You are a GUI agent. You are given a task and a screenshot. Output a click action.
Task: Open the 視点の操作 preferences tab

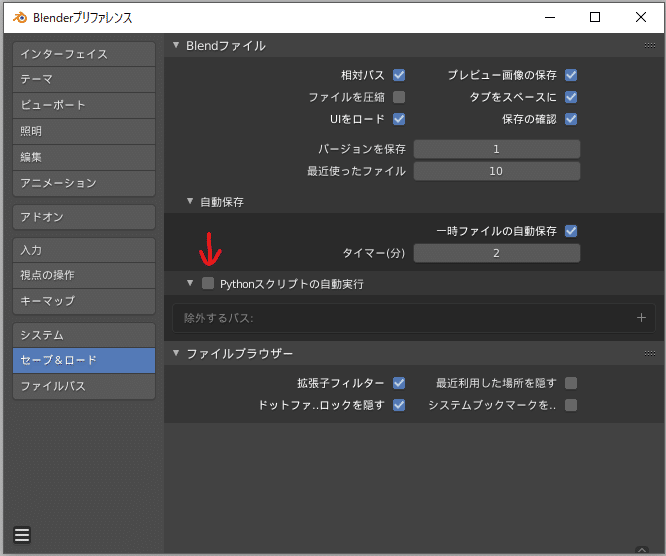click(x=84, y=276)
